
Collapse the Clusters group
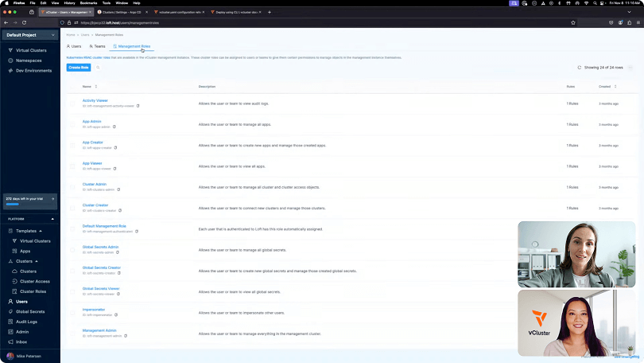(x=36, y=261)
